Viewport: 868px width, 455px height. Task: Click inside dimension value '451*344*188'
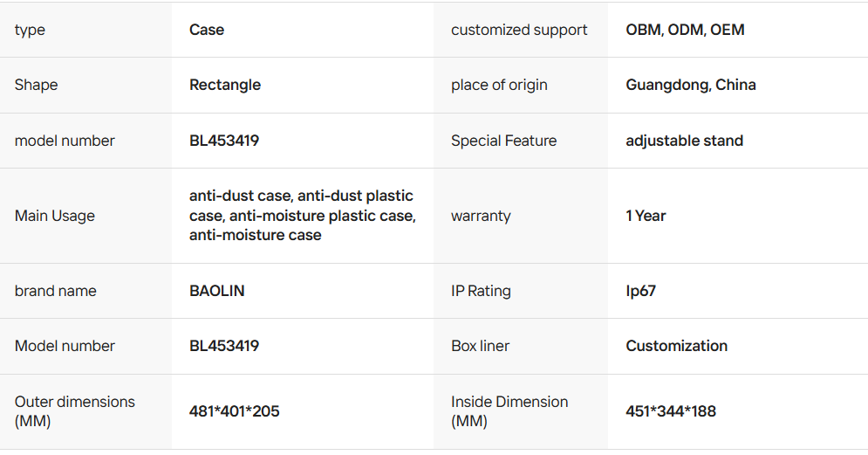click(671, 411)
